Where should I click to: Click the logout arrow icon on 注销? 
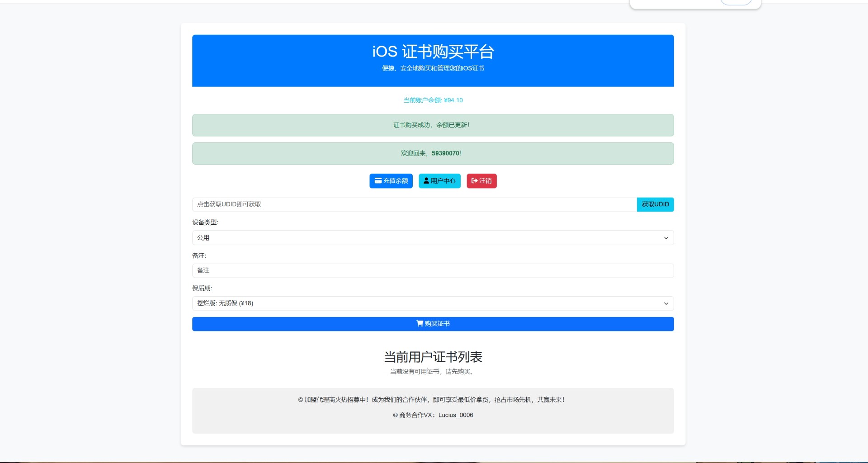pyautogui.click(x=474, y=181)
